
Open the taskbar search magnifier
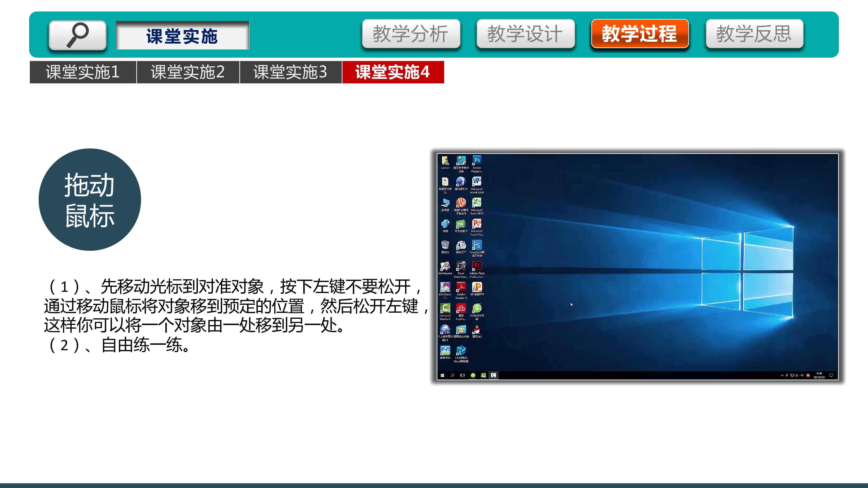[x=452, y=375]
